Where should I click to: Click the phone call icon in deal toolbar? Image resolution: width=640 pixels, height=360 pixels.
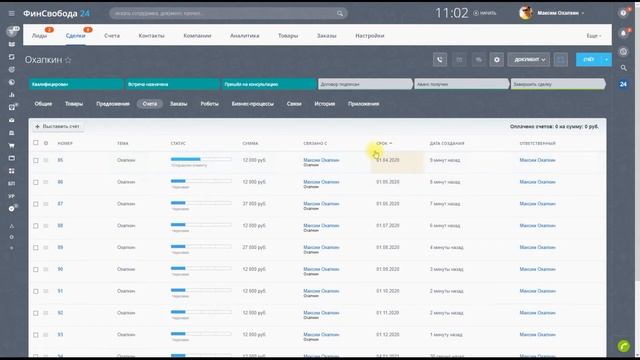click(440, 60)
